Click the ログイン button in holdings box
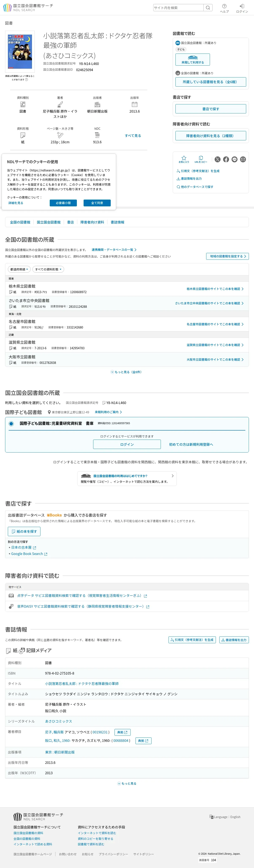Image resolution: width=254 pixels, height=868 pixels. coord(127,444)
